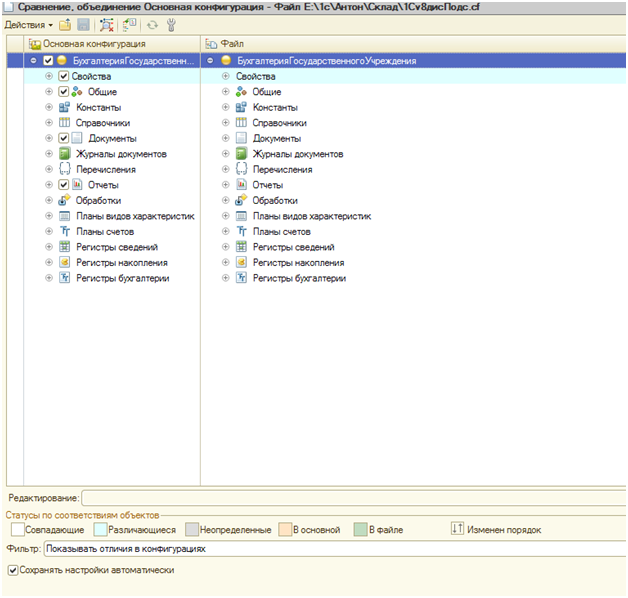Click Константы icon in Основная конфигурация column
Screen dimensions: 628x598
click(64, 107)
